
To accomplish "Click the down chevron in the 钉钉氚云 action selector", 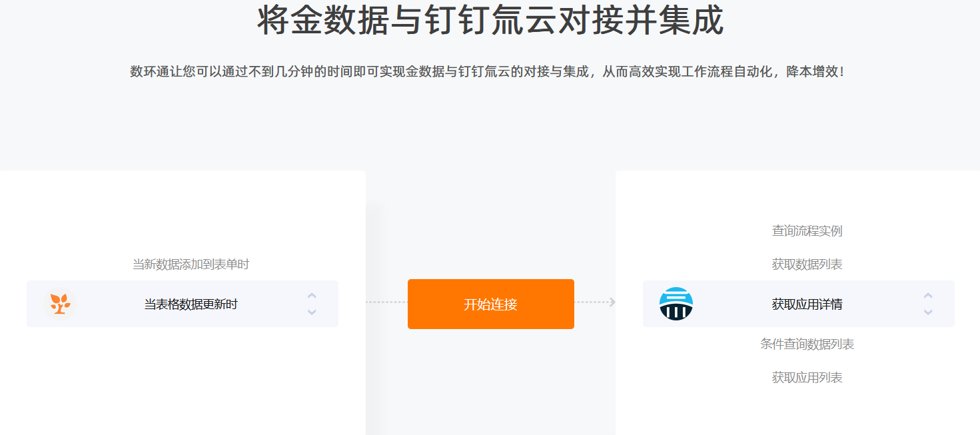I will pos(928,312).
